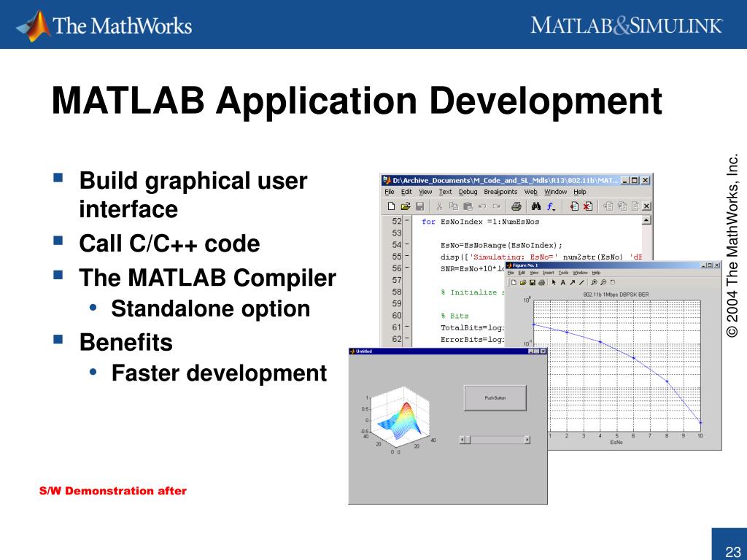Click the slider's left arrow in Untitled window
Viewport: 747px width, 560px height.
[462, 440]
